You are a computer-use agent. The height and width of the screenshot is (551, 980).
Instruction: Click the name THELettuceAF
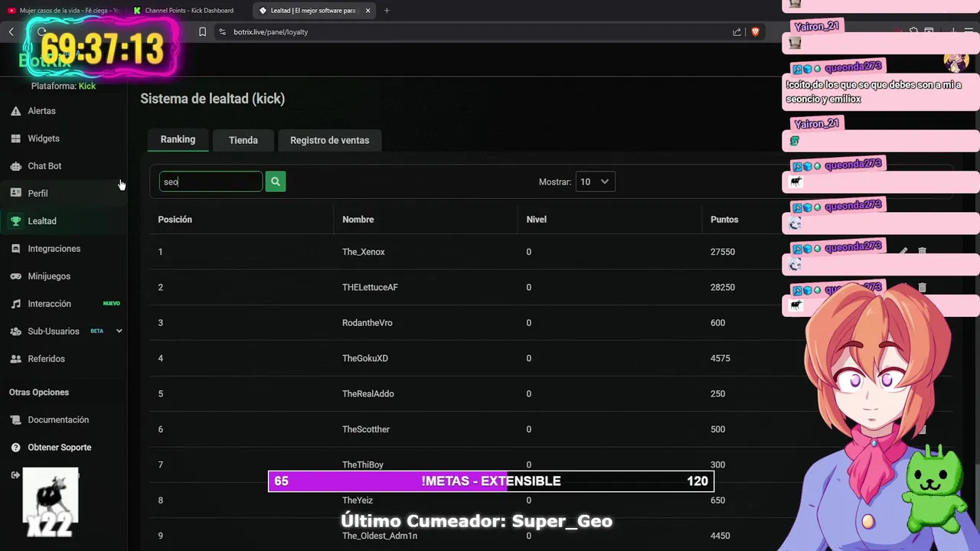370,287
